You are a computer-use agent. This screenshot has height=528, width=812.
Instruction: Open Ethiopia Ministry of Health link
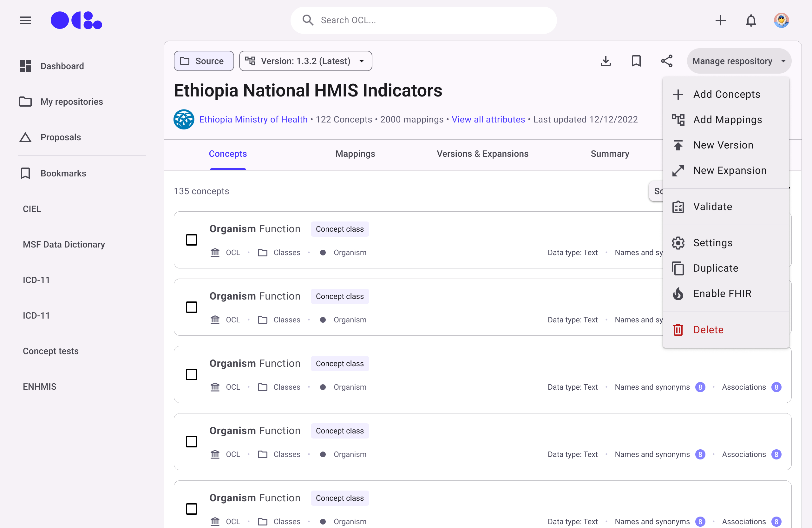(253, 119)
